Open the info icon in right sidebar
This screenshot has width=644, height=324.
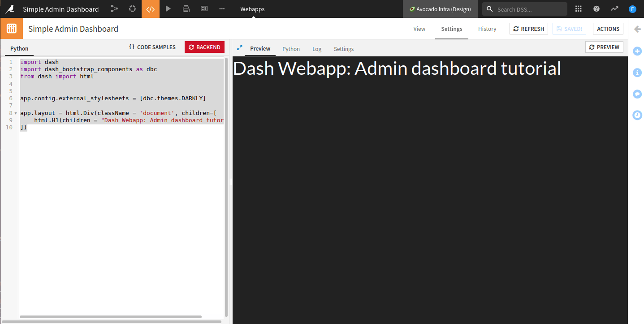point(637,72)
